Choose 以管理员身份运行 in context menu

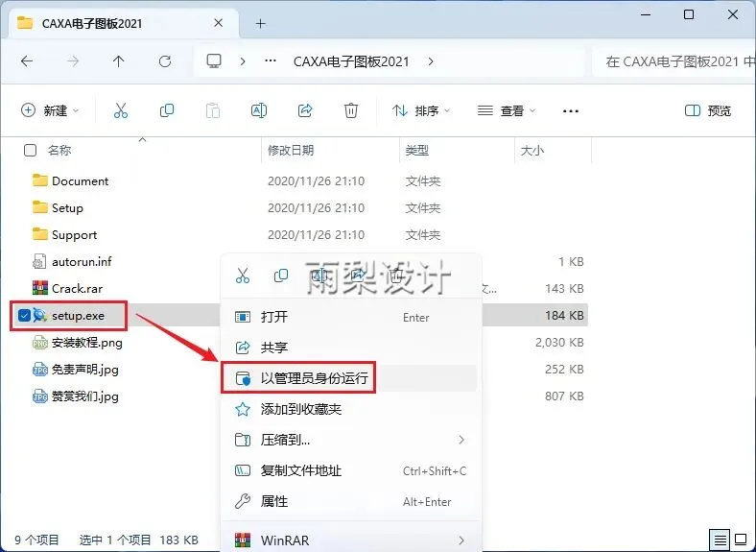tap(351, 378)
